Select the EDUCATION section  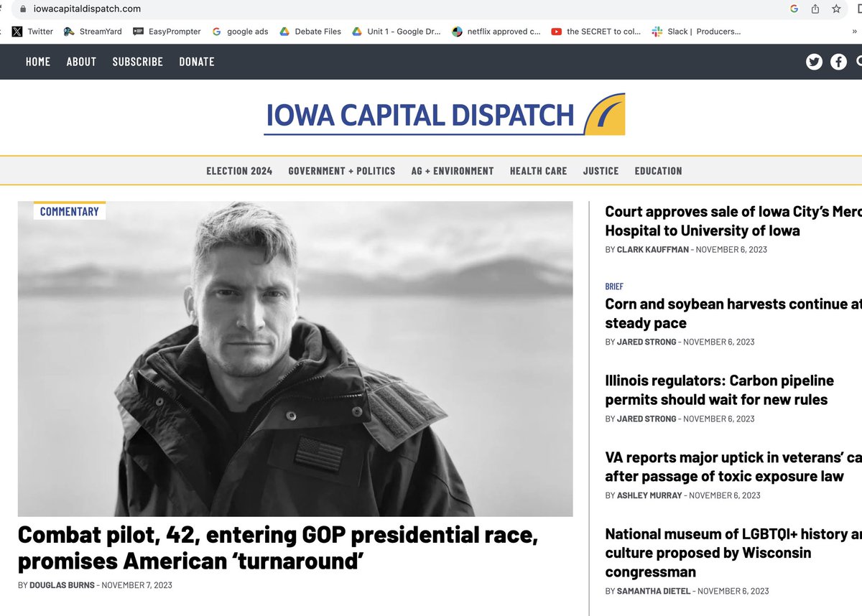point(658,171)
